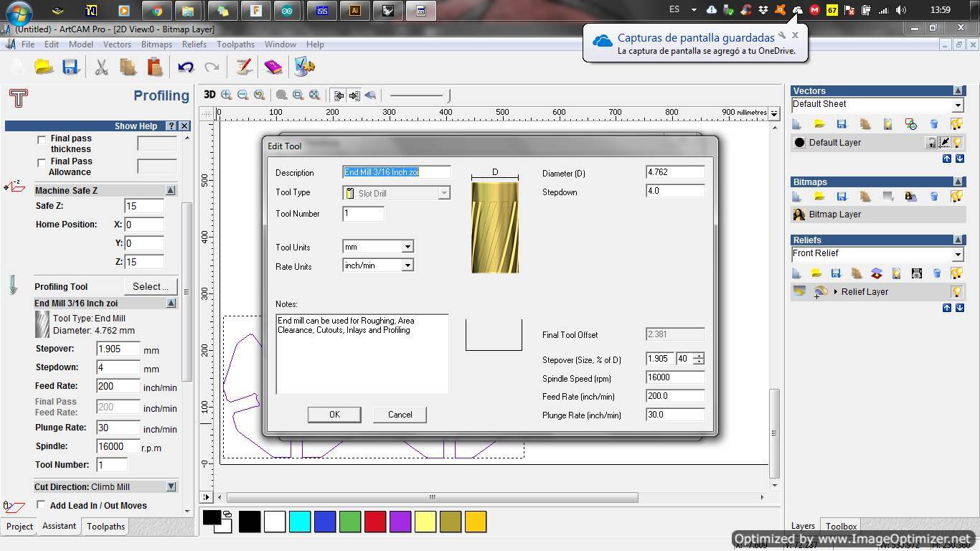The image size is (980, 551).
Task: Create a new relief layer
Action: point(796,273)
